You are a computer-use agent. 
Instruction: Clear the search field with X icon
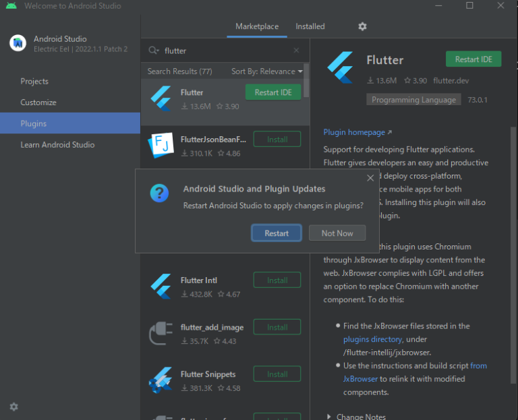click(x=296, y=51)
